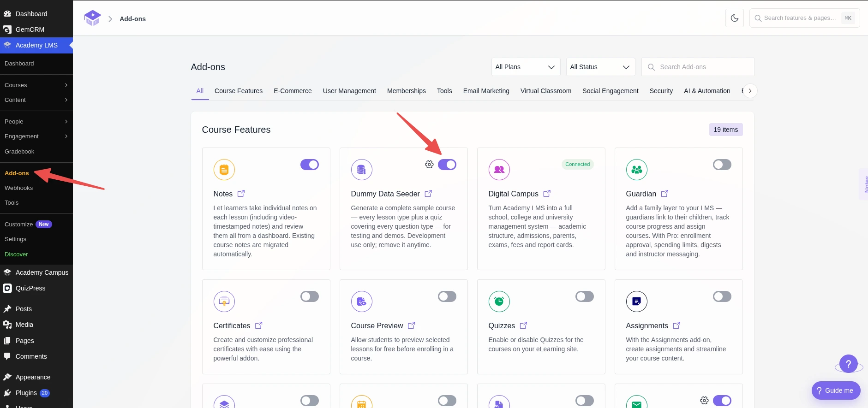Expand the Content sidebar submenu
Image resolution: width=868 pixels, height=408 pixels.
[x=36, y=100]
